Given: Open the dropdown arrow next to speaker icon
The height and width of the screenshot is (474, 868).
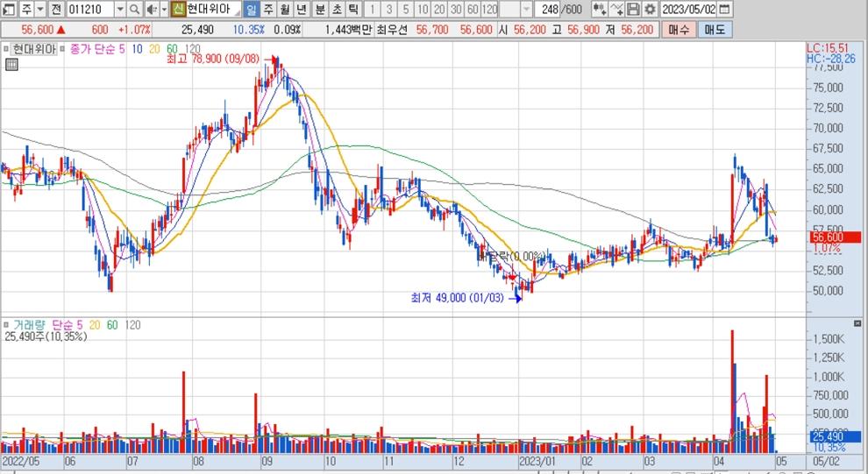Looking at the screenshot, I should tap(163, 10).
